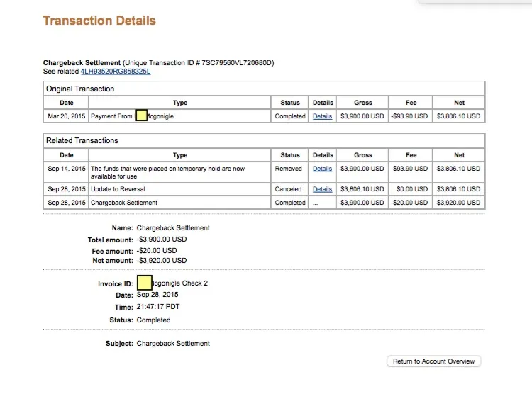Click the Date value Sep 28, 2015
The height and width of the screenshot is (394, 532).
click(157, 295)
